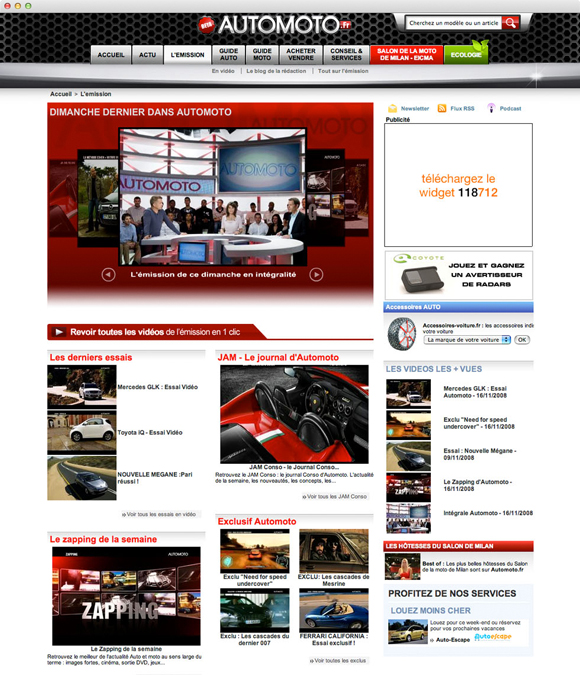The image size is (580, 675).
Task: Open Le Zapping d'Automoto 16/11/2008 link
Action: click(478, 485)
